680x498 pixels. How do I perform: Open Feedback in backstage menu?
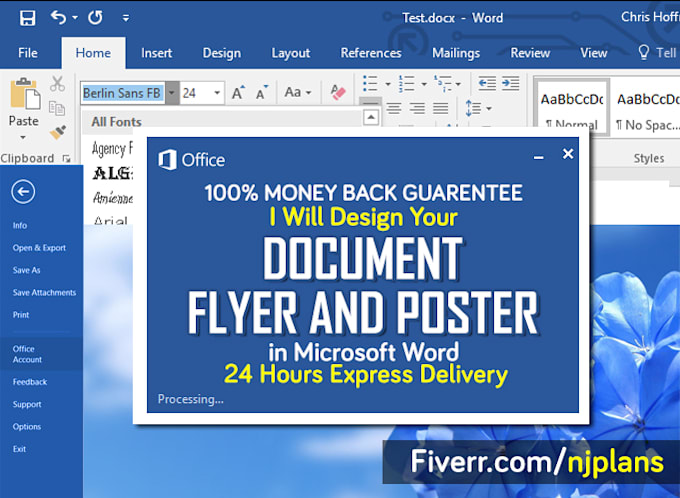pyautogui.click(x=29, y=382)
